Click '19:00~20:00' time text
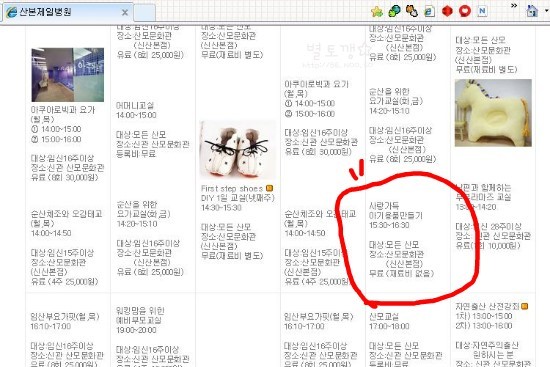This screenshot has width=550, height=367. 136,330
